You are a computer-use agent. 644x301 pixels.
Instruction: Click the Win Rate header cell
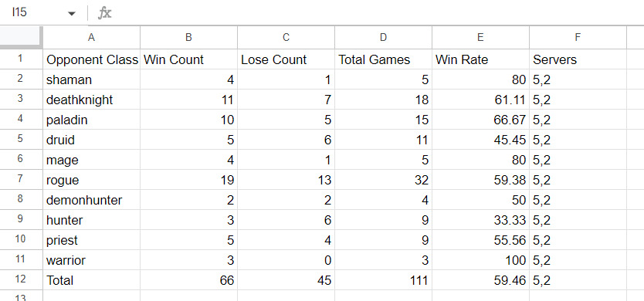(x=480, y=59)
